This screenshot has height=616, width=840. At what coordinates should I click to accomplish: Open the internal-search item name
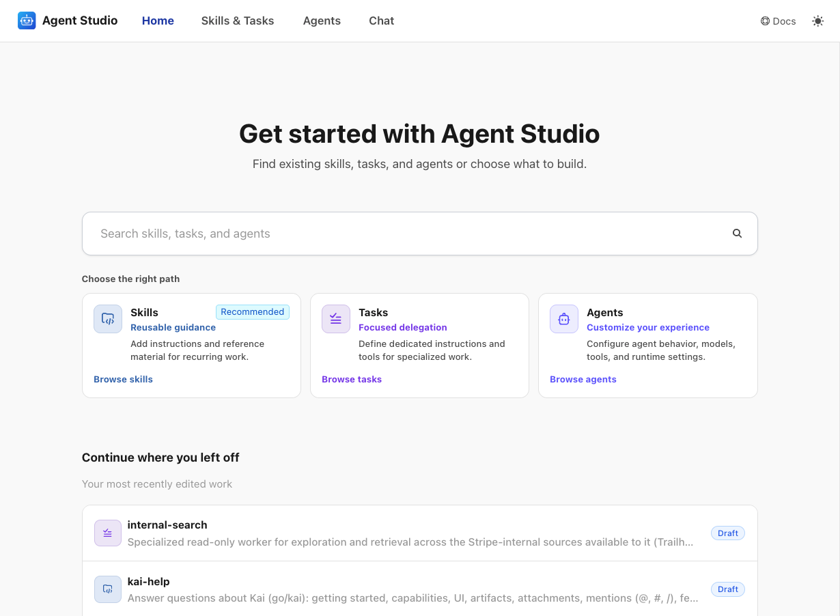point(167,524)
